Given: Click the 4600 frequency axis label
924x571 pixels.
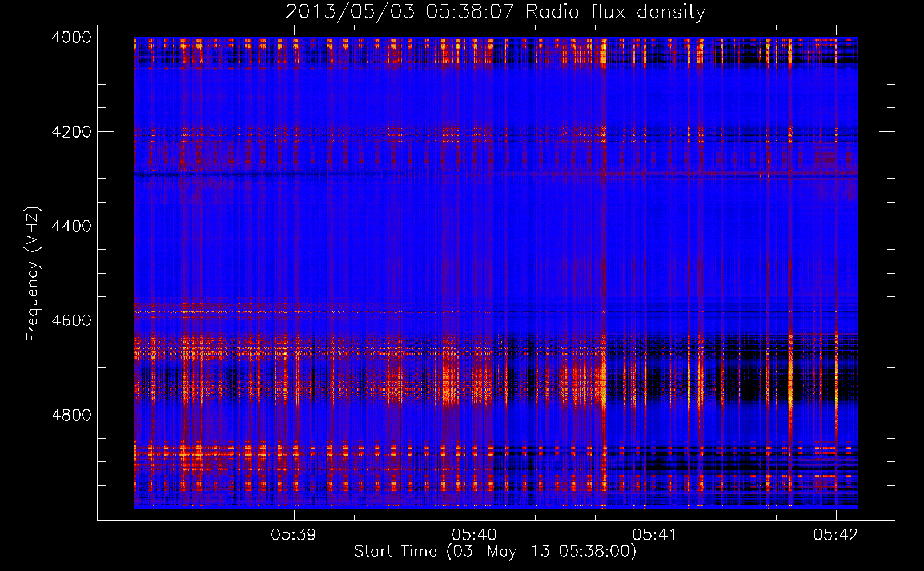Looking at the screenshot, I should (71, 320).
